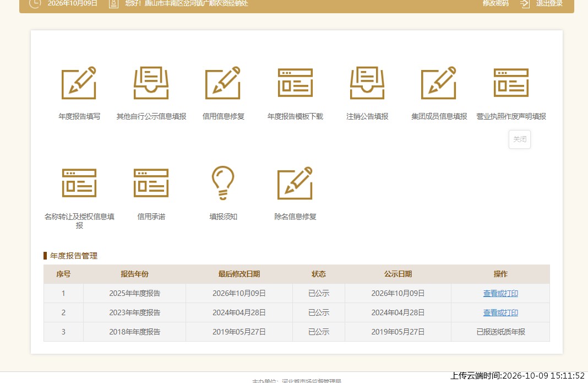
Task: Open 查看或打印 for the 2025年年度报告
Action: pos(500,293)
